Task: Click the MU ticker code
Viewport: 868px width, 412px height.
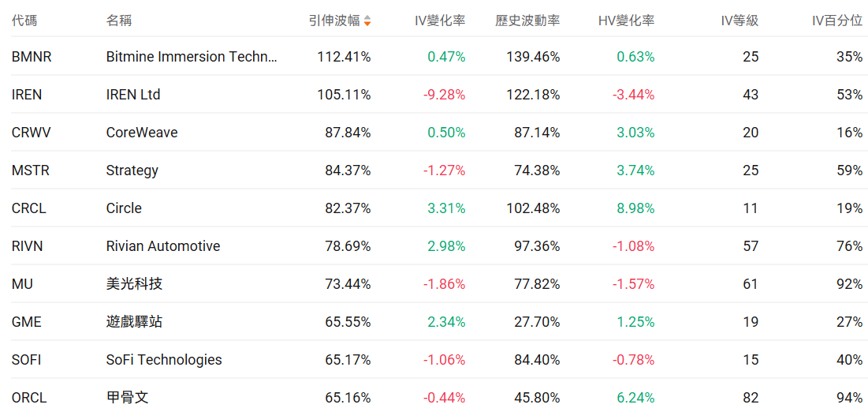Action: 22,284
